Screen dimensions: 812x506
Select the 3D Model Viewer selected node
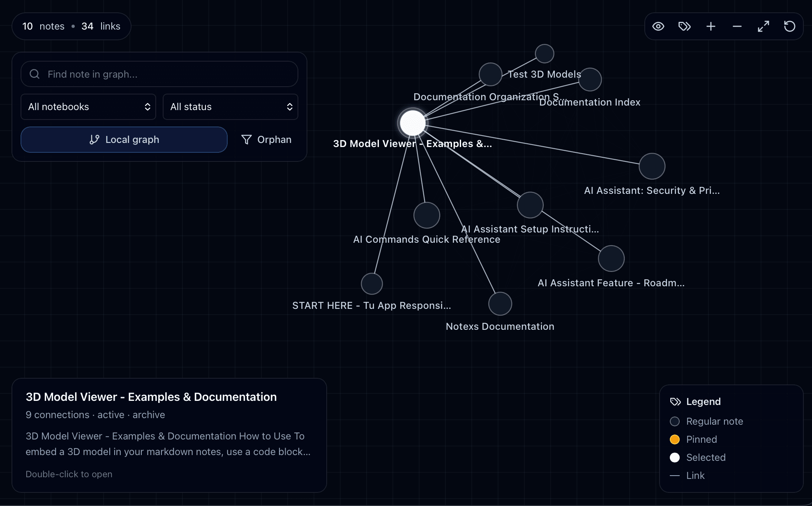point(413,123)
